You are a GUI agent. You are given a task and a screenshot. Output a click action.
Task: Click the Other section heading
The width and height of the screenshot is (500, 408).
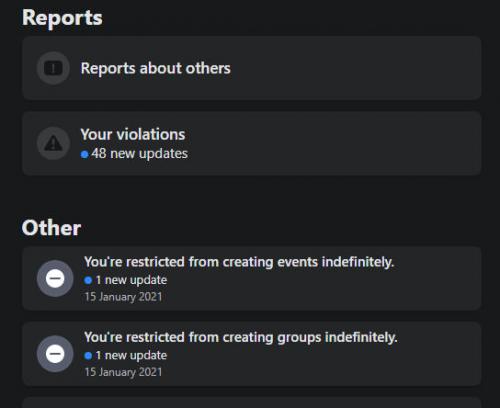51,228
